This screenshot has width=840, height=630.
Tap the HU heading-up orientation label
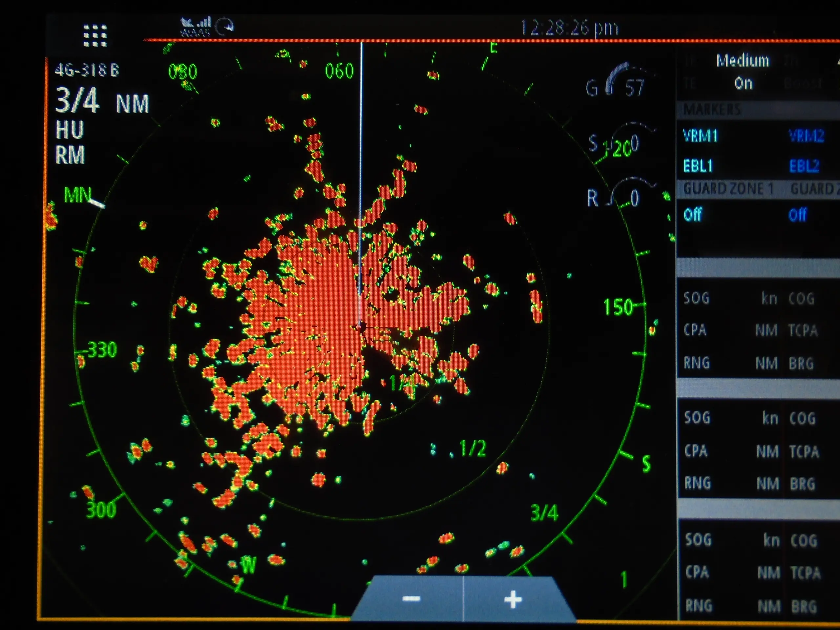(70, 130)
